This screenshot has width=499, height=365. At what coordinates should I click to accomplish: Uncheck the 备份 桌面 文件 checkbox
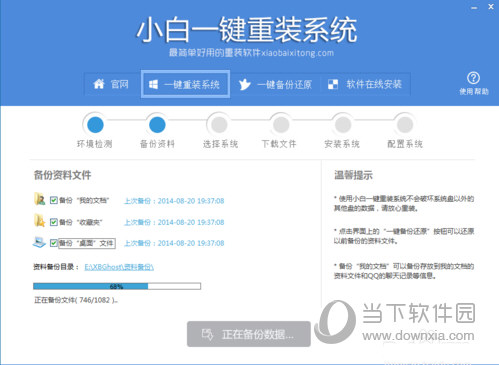[54, 243]
